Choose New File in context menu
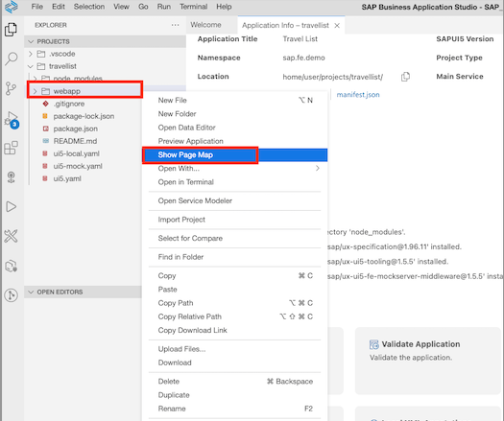The height and width of the screenshot is (421, 504). tap(234, 100)
